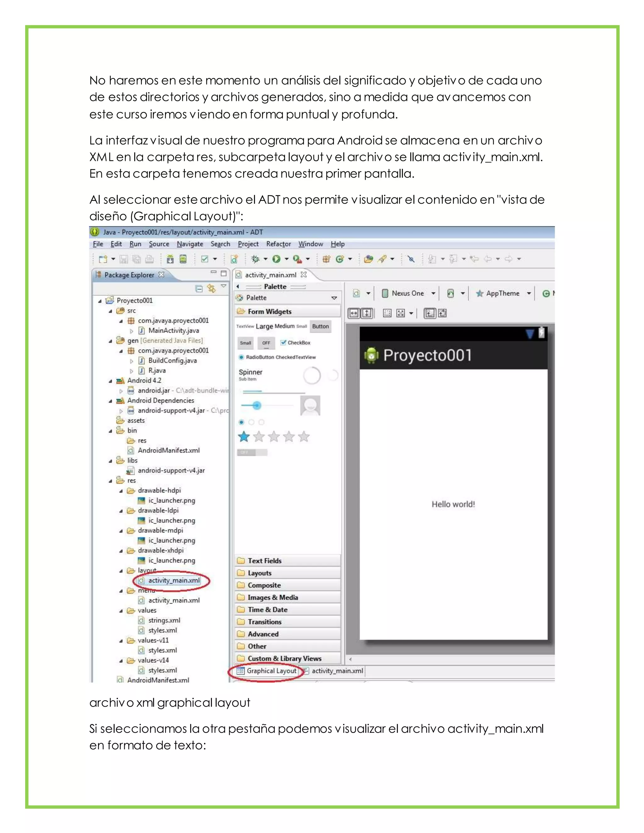Switch to the Graphical Layout tab
This screenshot has height=833, width=644.
tap(267, 671)
